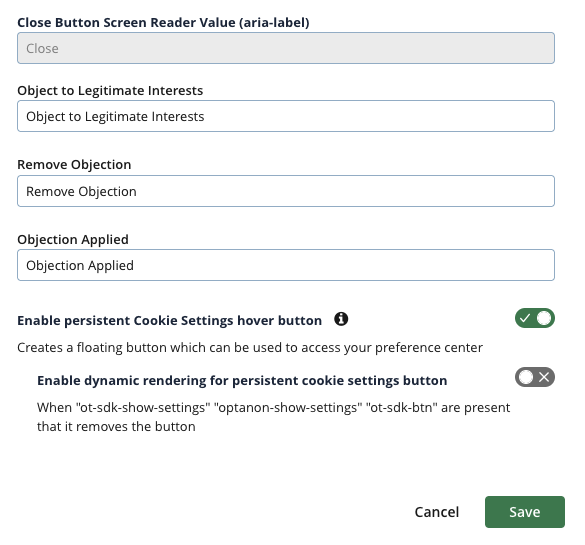Focus the Objection Applied text field
The width and height of the screenshot is (585, 545).
click(286, 265)
